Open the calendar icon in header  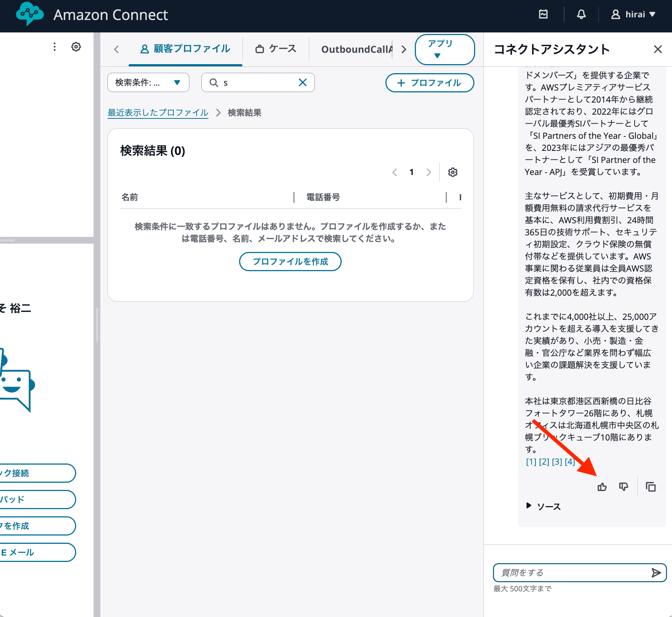pyautogui.click(x=543, y=14)
